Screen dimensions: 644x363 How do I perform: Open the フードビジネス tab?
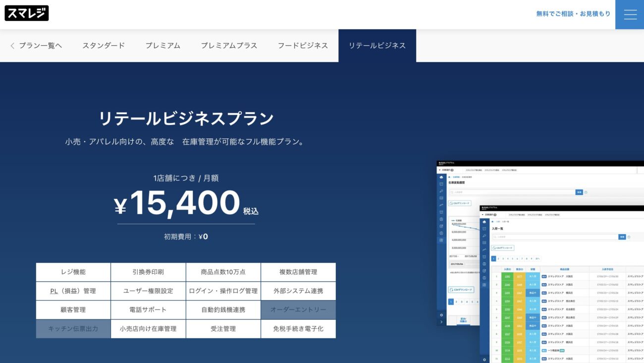click(x=303, y=46)
